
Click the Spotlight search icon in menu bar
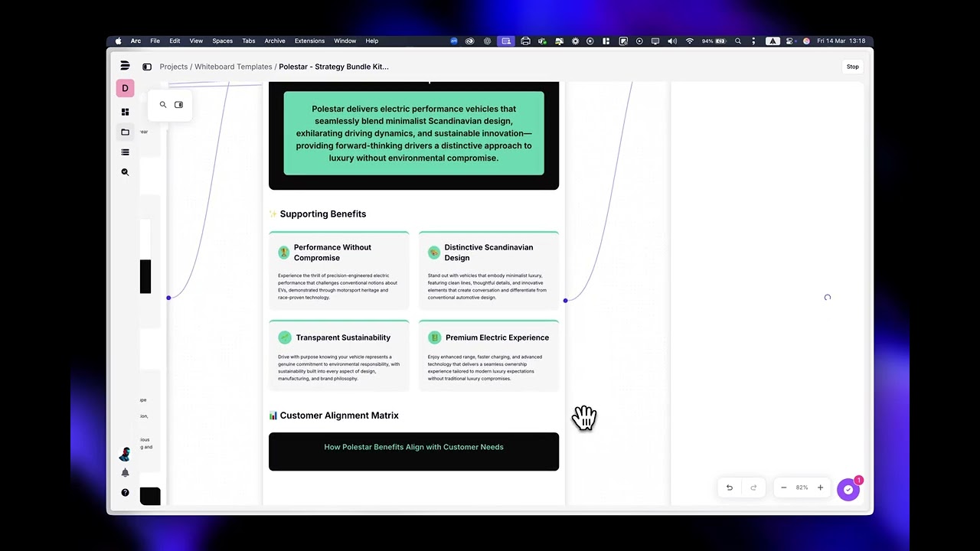click(x=738, y=41)
